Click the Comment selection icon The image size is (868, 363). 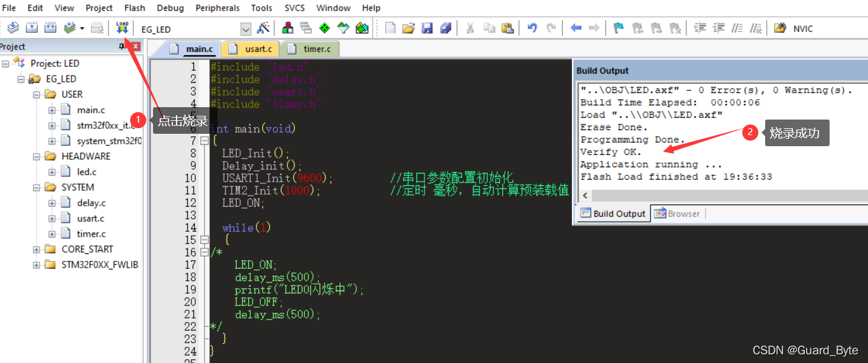point(737,28)
